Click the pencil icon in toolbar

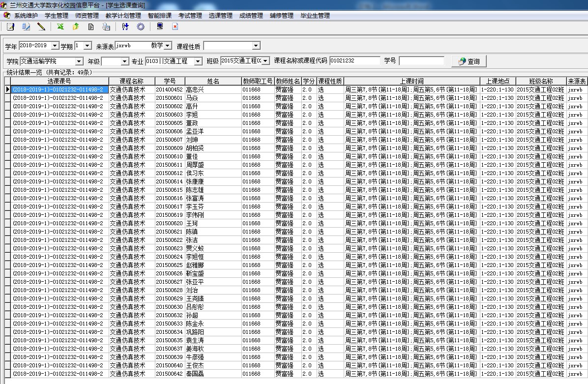point(41,27)
